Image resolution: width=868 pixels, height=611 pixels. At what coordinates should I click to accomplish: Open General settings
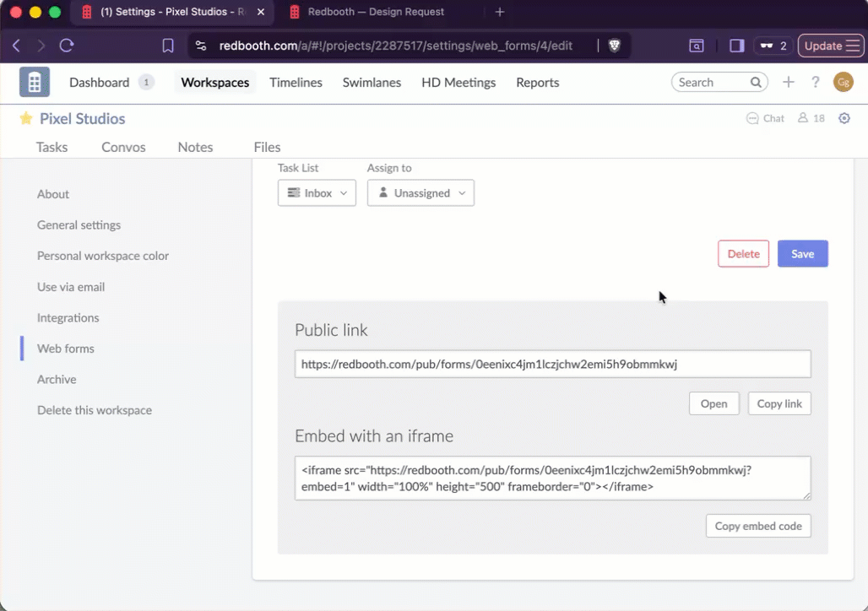[79, 225]
